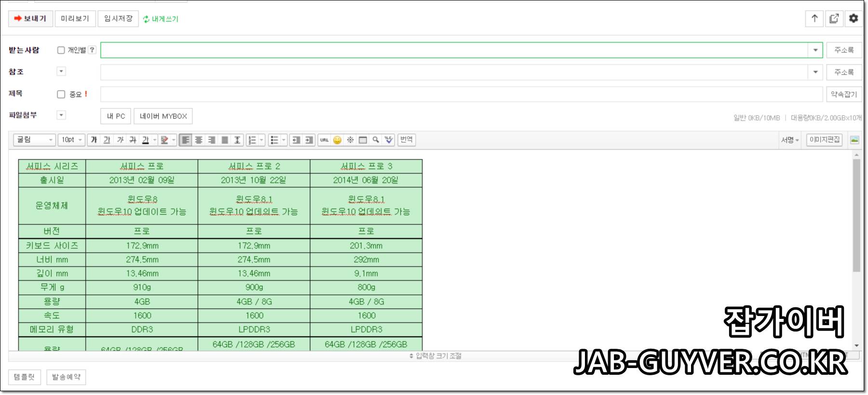This screenshot has width=868, height=395.
Task: Click the 약속잡기 button
Action: click(844, 94)
